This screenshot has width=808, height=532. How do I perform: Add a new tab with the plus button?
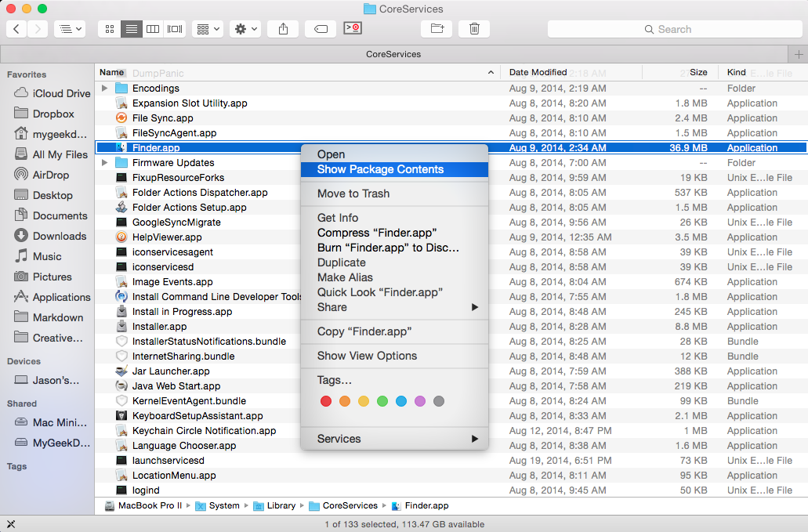click(799, 54)
